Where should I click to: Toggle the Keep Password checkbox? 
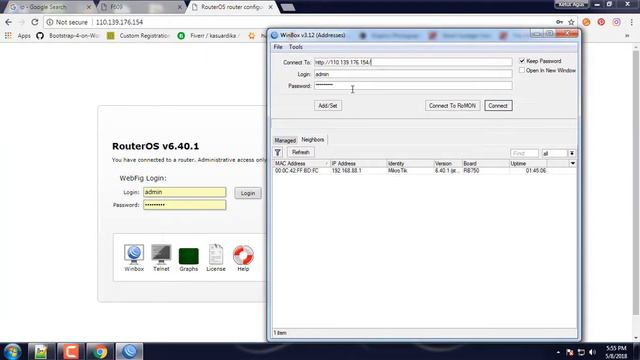pyautogui.click(x=522, y=61)
